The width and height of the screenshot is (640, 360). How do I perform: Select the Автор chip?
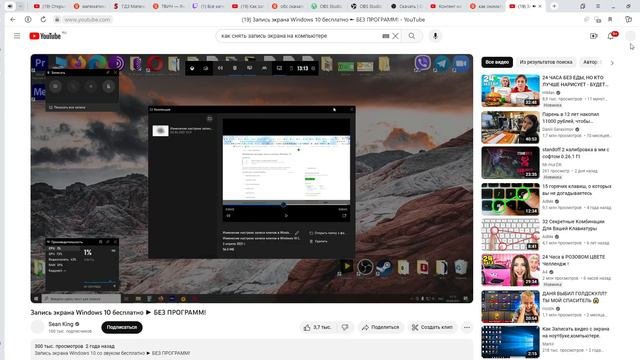590,62
